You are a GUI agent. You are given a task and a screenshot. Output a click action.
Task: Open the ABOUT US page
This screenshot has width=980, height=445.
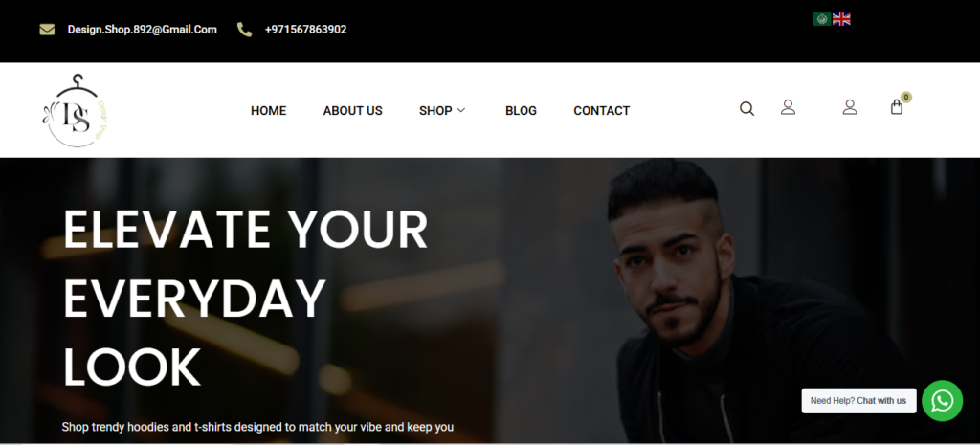(352, 111)
